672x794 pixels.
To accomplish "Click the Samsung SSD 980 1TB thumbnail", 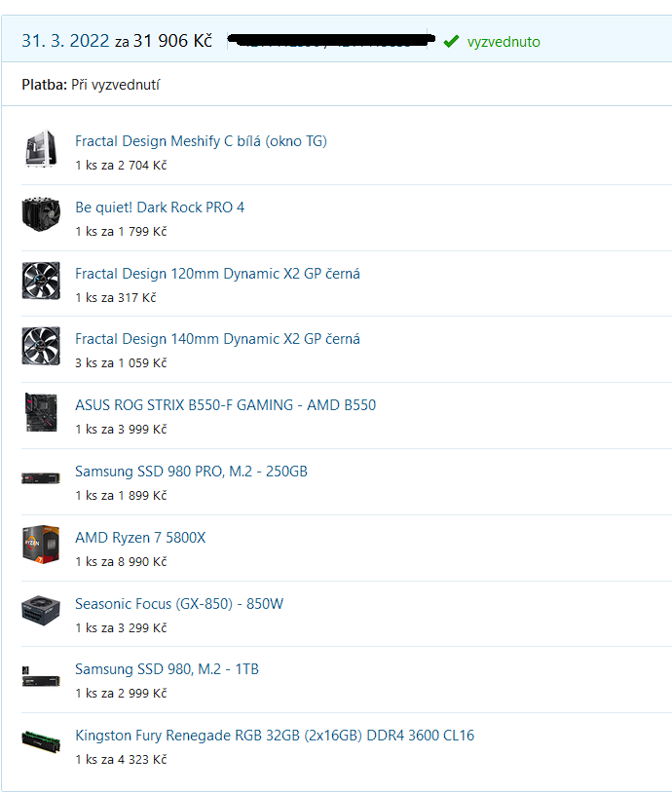I will pyautogui.click(x=41, y=676).
